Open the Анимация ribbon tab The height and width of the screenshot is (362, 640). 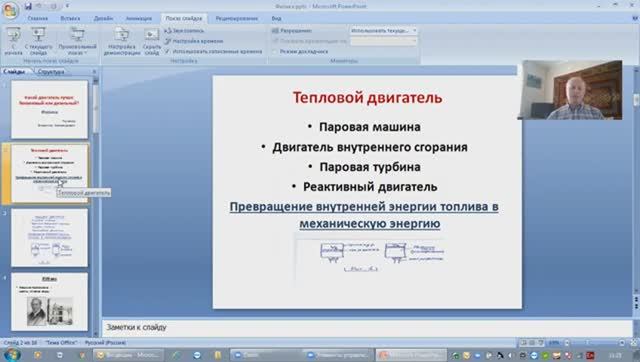[139, 18]
